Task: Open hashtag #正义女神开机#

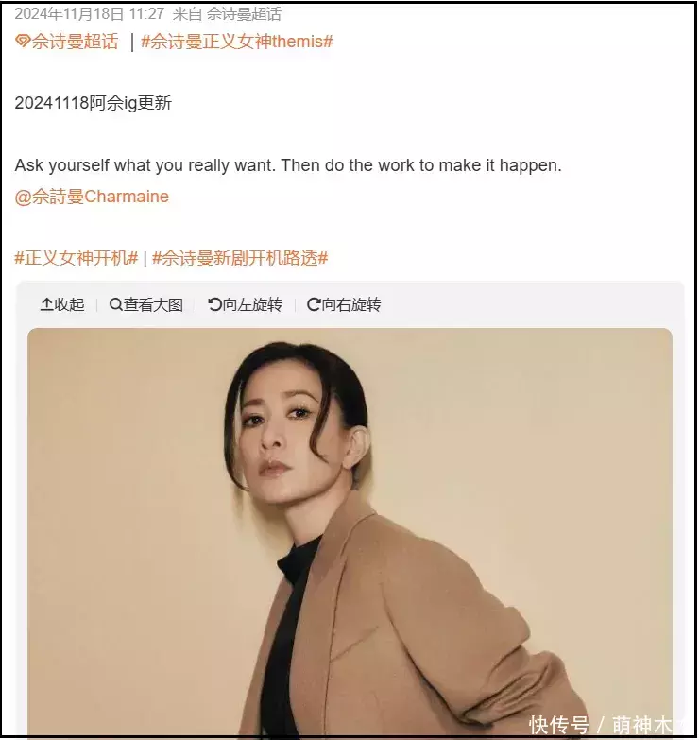Action: coord(77,258)
